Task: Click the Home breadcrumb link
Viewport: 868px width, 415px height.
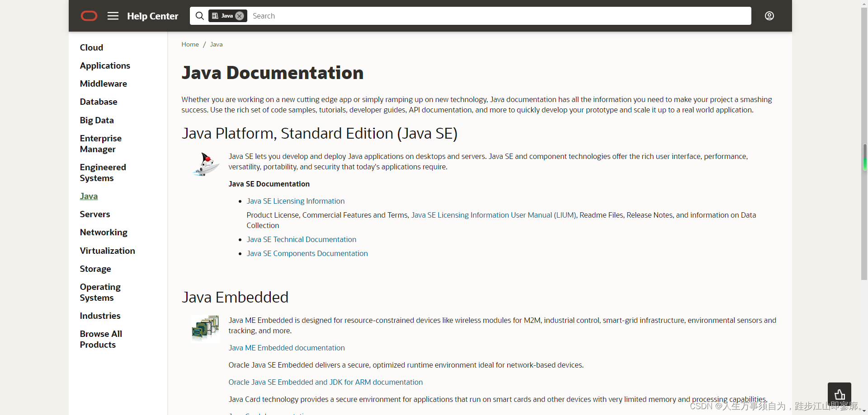Action: (190, 44)
